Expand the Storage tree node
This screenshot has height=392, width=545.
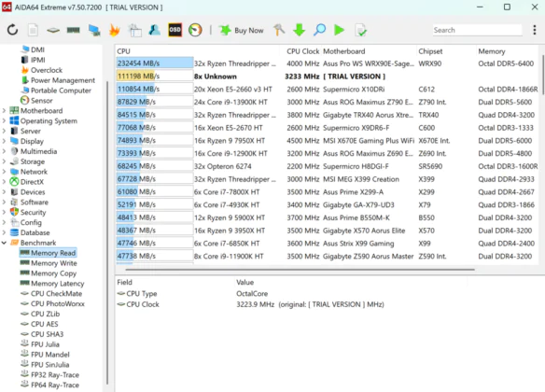pyautogui.click(x=4, y=161)
